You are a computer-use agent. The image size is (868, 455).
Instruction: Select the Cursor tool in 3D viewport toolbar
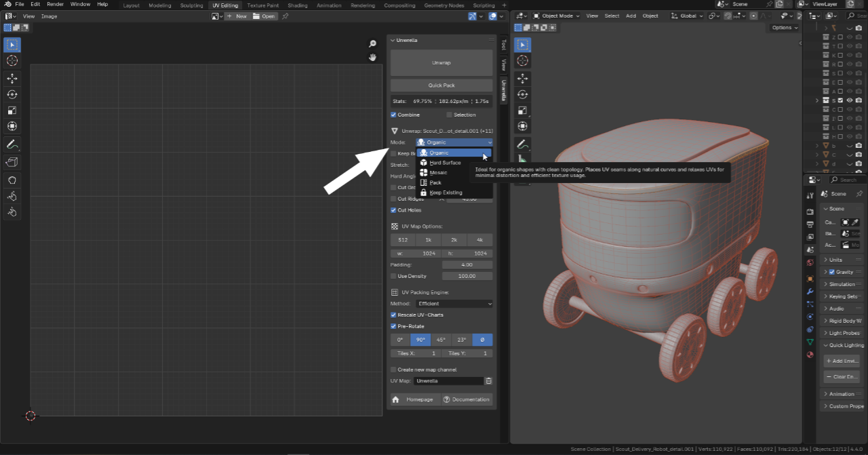(523, 61)
